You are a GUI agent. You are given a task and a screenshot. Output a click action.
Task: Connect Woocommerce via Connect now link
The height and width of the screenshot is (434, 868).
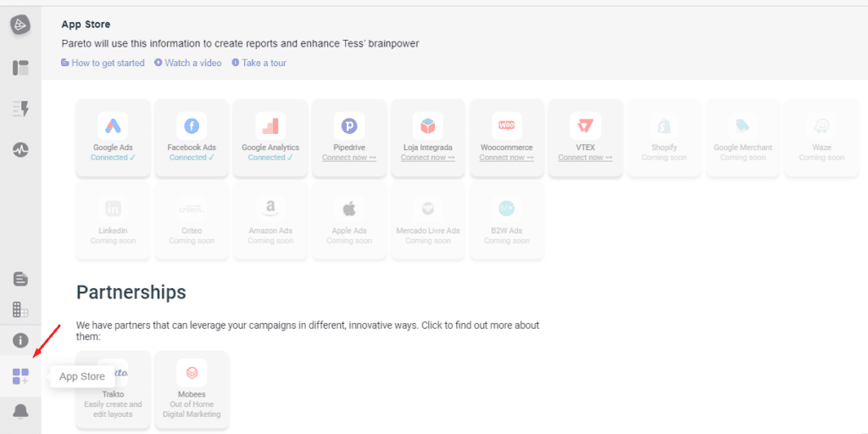[x=506, y=158]
